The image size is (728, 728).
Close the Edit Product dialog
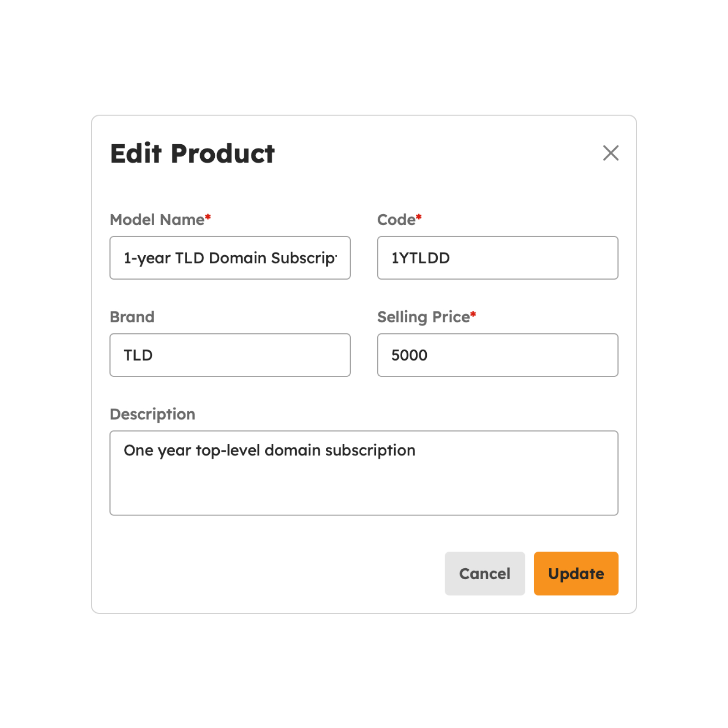click(x=610, y=153)
